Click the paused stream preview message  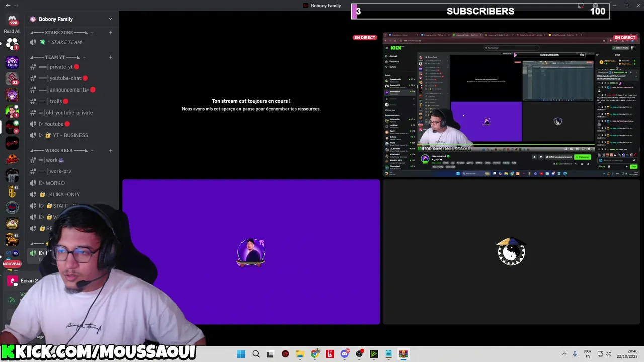pos(251,105)
